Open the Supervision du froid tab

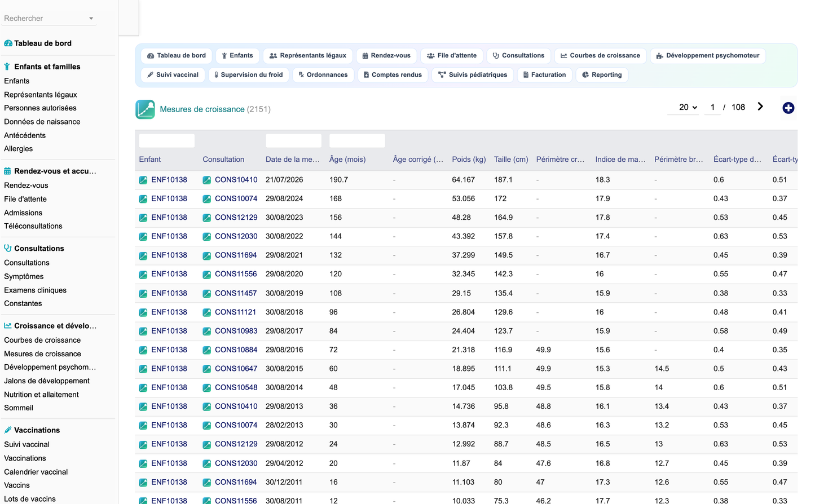[249, 75]
